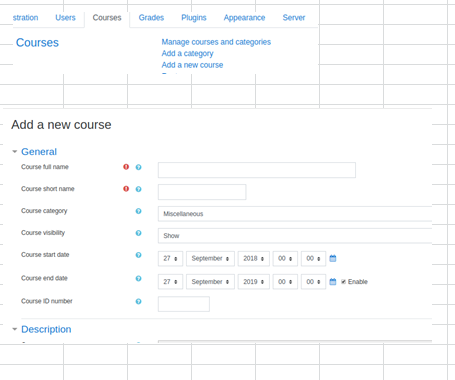Open end date hour dropdown
Viewport: 455px width, 380px height.
click(x=285, y=282)
